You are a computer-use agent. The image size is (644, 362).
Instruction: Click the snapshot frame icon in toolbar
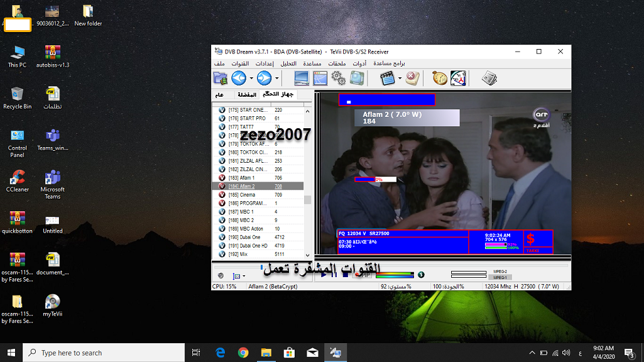357,78
